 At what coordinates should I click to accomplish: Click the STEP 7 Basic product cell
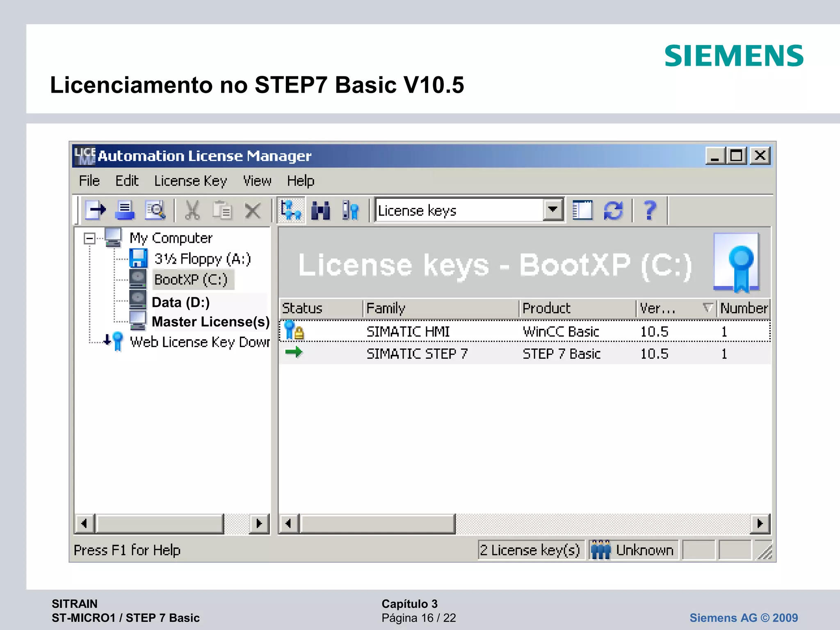pos(562,354)
